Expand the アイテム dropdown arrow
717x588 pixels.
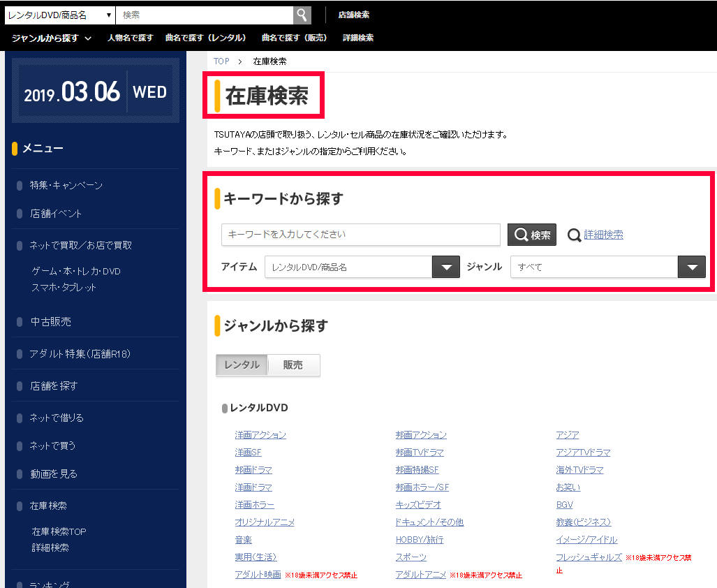(x=446, y=267)
